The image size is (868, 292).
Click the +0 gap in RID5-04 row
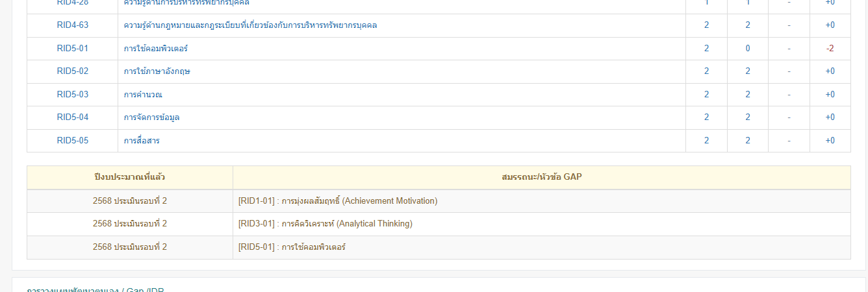[830, 117]
